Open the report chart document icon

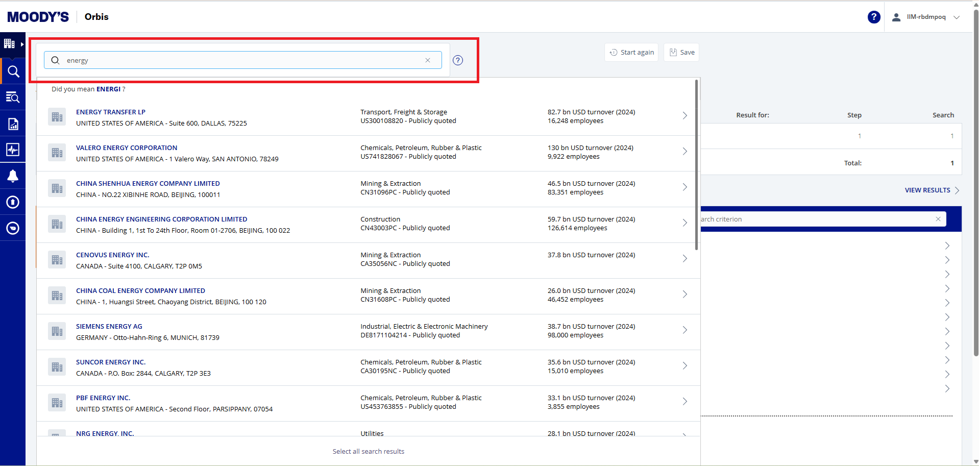[x=13, y=124]
